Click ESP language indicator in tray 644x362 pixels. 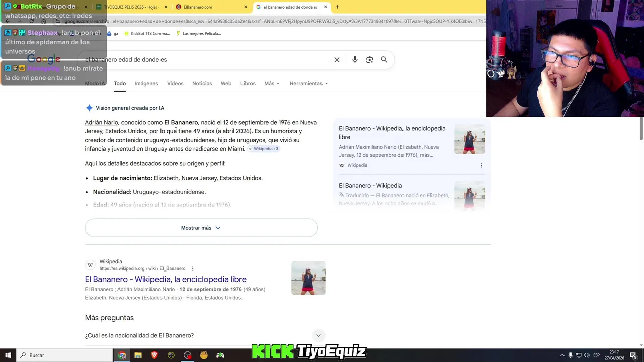[x=597, y=355]
